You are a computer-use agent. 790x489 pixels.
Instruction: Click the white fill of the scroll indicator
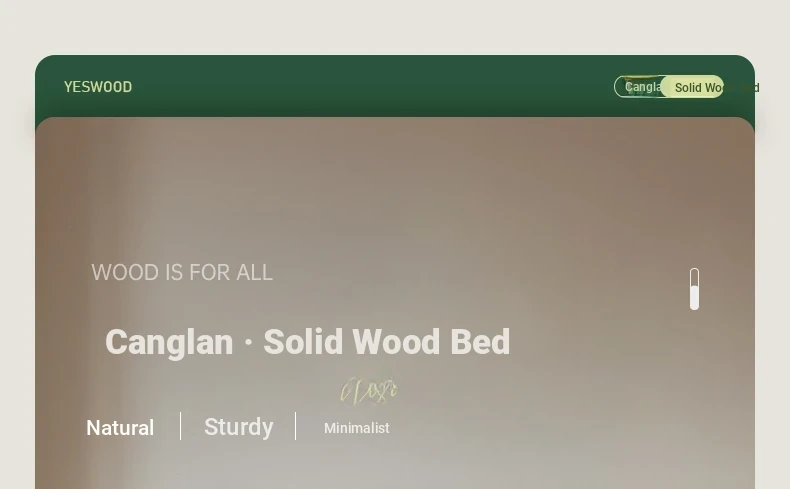tap(694, 297)
